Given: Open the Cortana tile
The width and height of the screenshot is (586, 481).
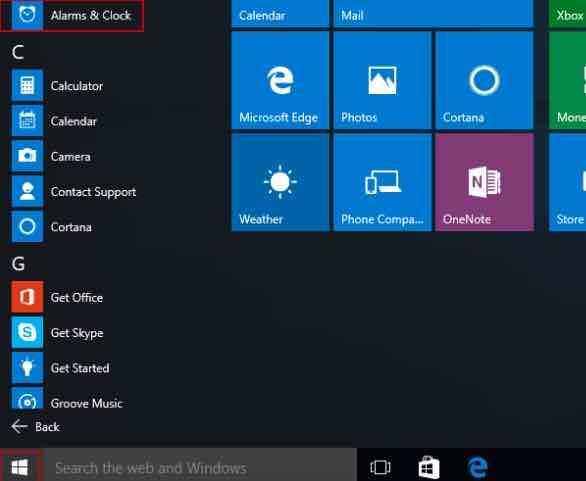Looking at the screenshot, I should coord(484,80).
